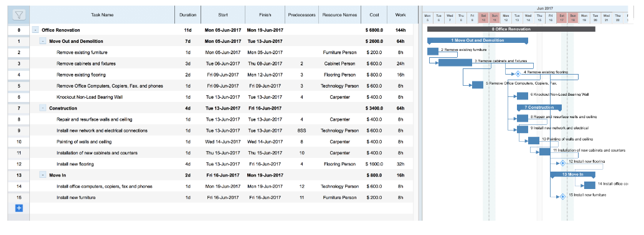Viewport: 644px width, 235px height.
Task: Select task 'Install new flooring' name cell
Action: click(x=75, y=164)
